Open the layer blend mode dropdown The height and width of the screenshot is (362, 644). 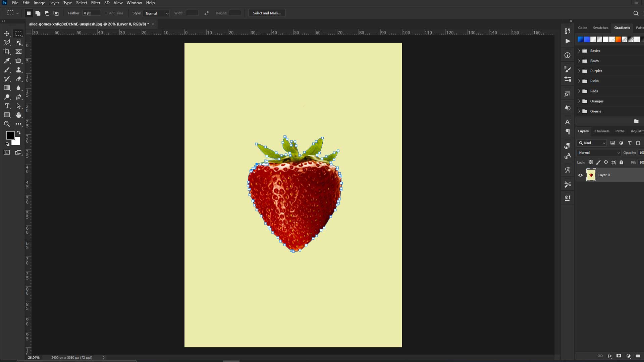coord(598,153)
